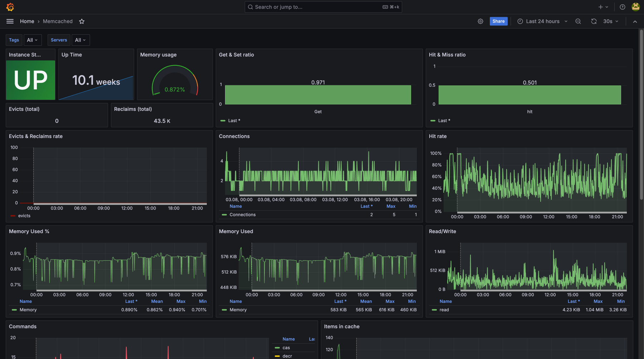Open the 30s refresh interval dropdown
644x359 pixels.
pos(610,21)
